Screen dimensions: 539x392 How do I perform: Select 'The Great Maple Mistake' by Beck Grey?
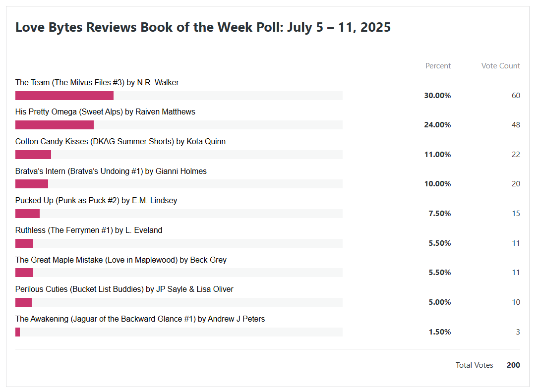click(120, 260)
